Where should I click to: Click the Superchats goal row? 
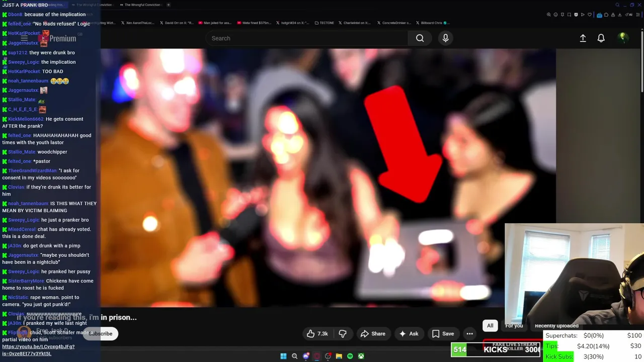[x=594, y=335]
